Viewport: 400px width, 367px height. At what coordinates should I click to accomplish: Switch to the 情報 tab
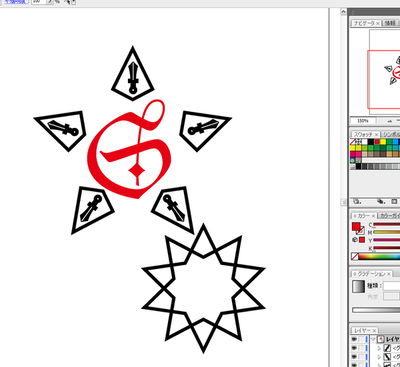click(390, 23)
